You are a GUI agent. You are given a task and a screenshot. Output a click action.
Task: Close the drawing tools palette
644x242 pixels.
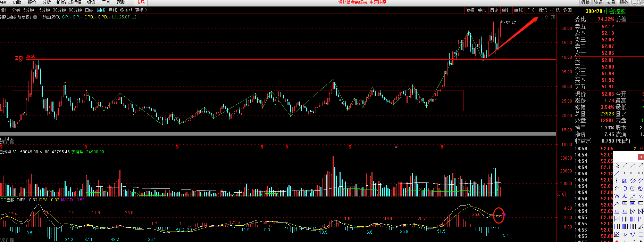641,157
